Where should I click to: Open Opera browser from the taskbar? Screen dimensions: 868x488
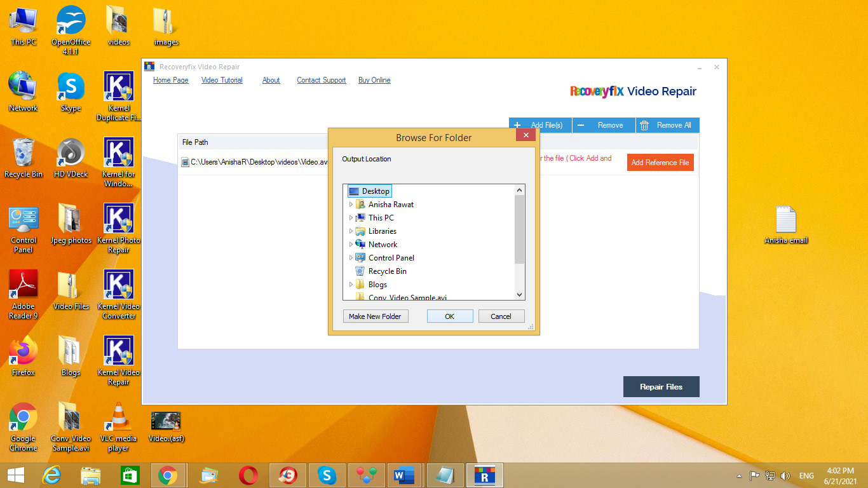(x=248, y=475)
